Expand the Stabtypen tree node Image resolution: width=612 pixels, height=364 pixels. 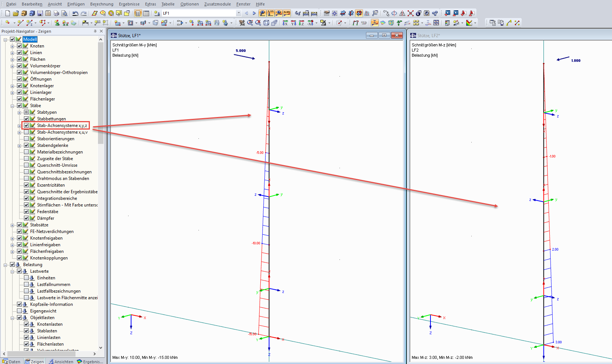point(20,112)
